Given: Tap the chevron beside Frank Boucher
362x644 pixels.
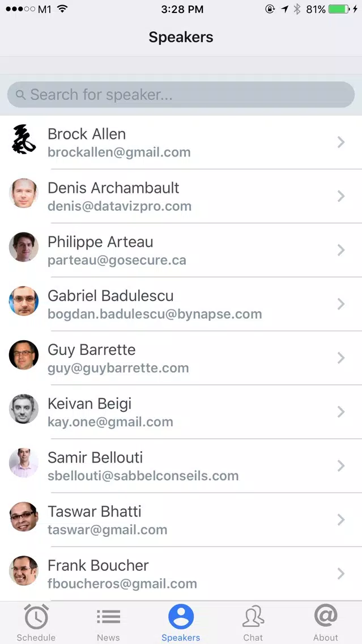Looking at the screenshot, I should [340, 573].
